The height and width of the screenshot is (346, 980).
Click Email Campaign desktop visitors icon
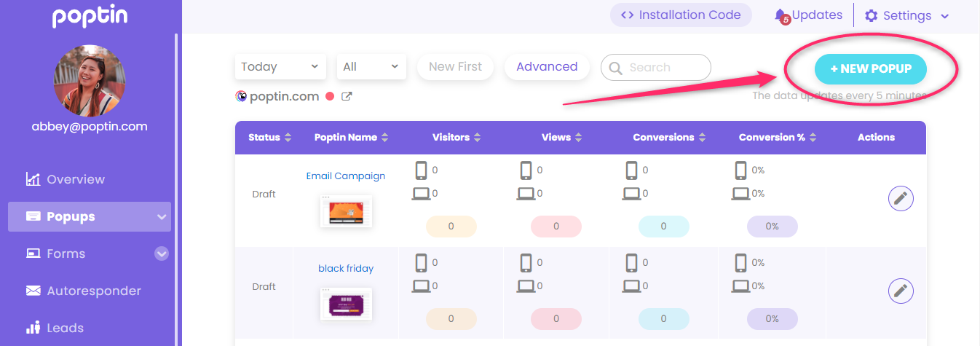point(422,194)
